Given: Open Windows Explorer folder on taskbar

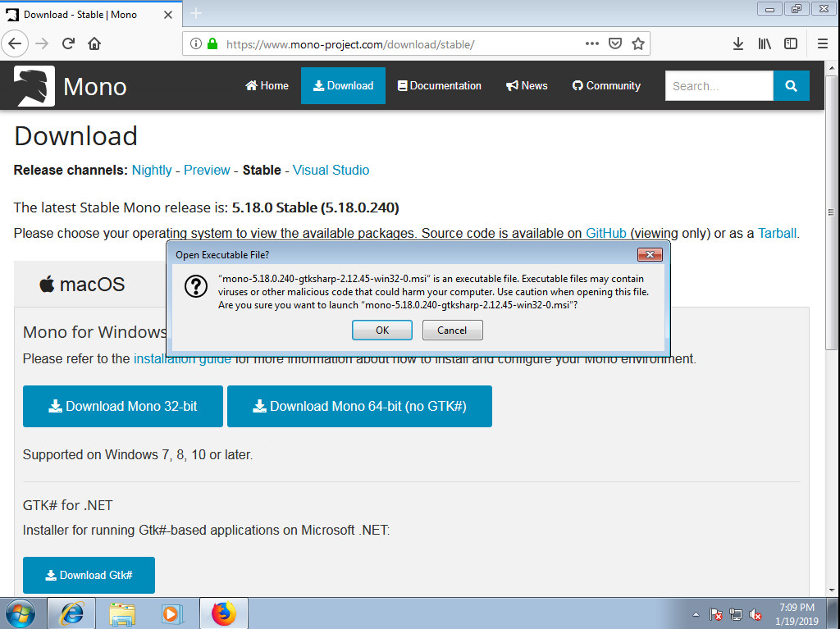Looking at the screenshot, I should pos(121,614).
